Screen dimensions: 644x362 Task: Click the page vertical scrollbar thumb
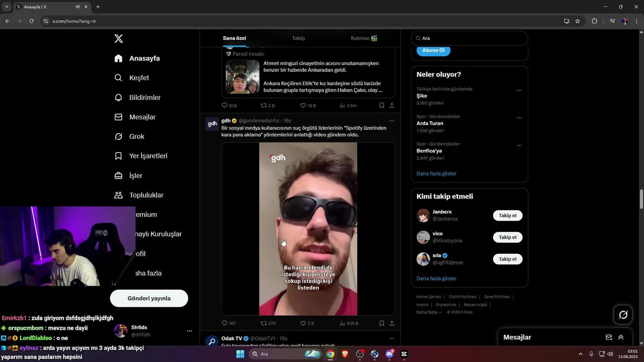click(x=641, y=200)
